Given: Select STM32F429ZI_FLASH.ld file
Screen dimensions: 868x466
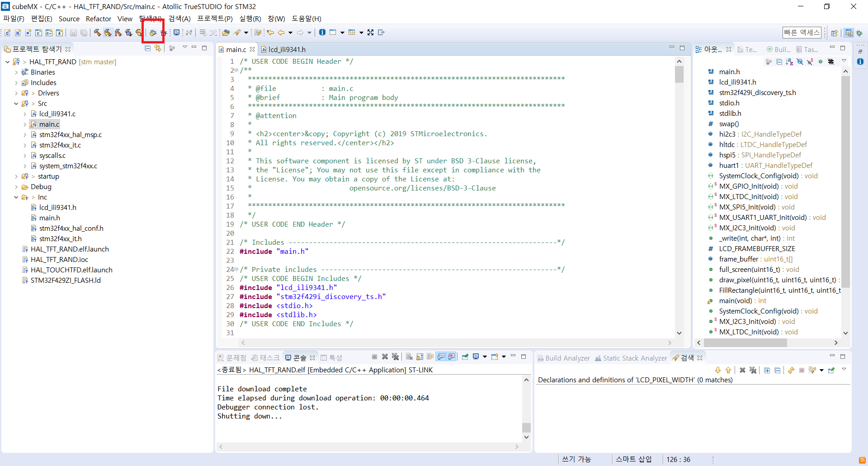Looking at the screenshot, I should click(66, 281).
